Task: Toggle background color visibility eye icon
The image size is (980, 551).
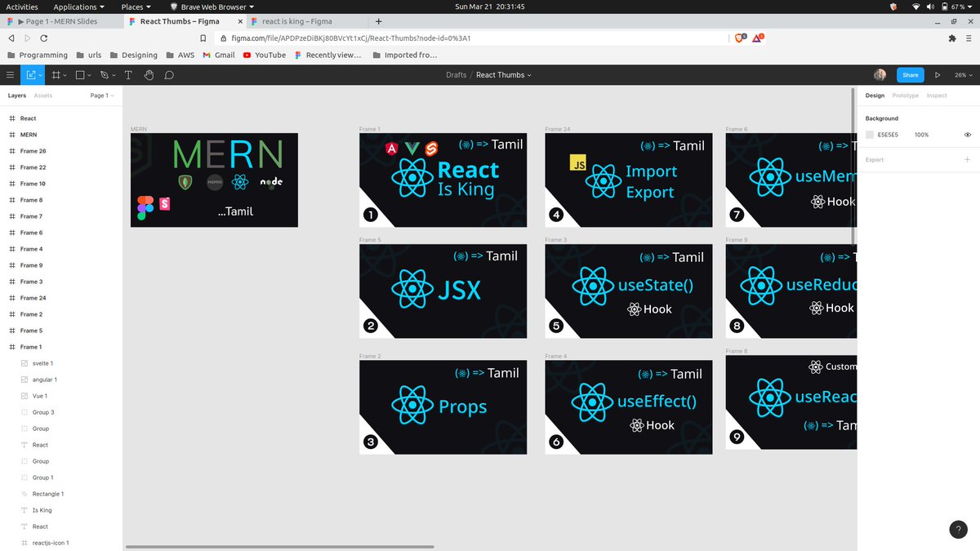Action: [x=967, y=135]
